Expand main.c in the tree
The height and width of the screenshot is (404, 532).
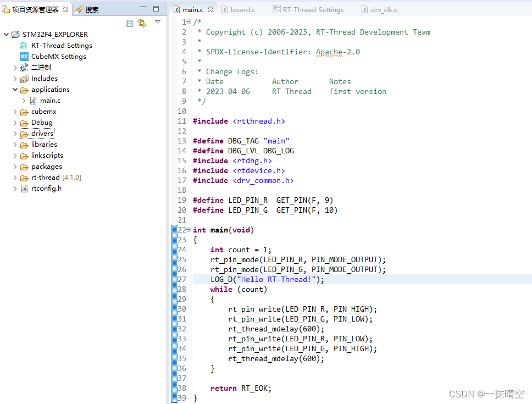24,101
